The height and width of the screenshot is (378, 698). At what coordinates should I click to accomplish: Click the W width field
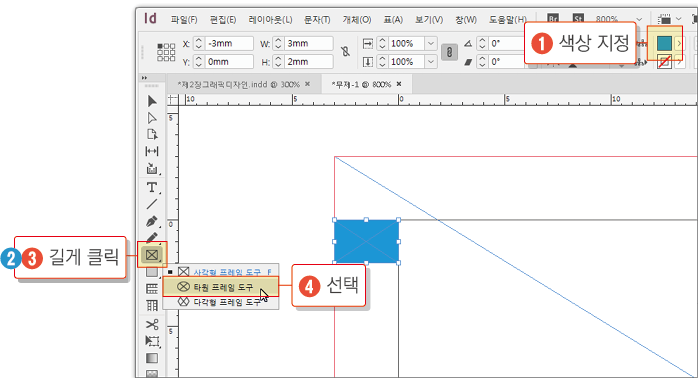308,43
